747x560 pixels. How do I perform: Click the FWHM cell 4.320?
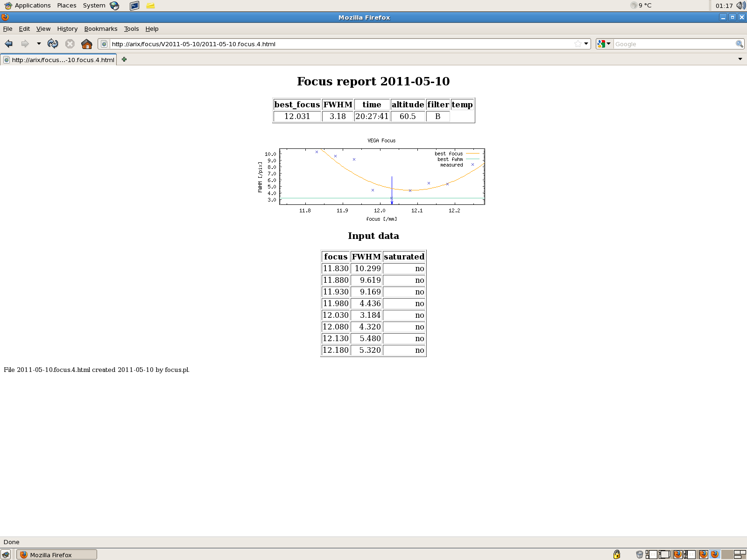click(366, 327)
